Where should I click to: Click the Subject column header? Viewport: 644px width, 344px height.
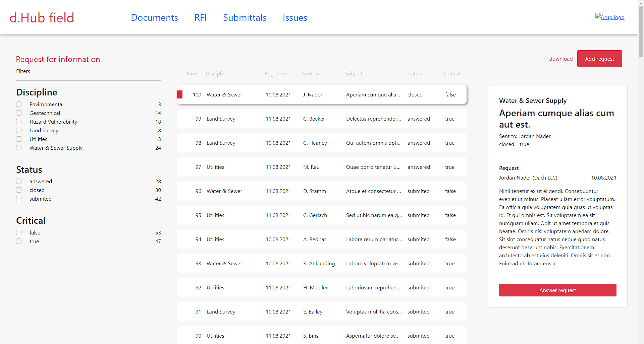pyautogui.click(x=354, y=73)
